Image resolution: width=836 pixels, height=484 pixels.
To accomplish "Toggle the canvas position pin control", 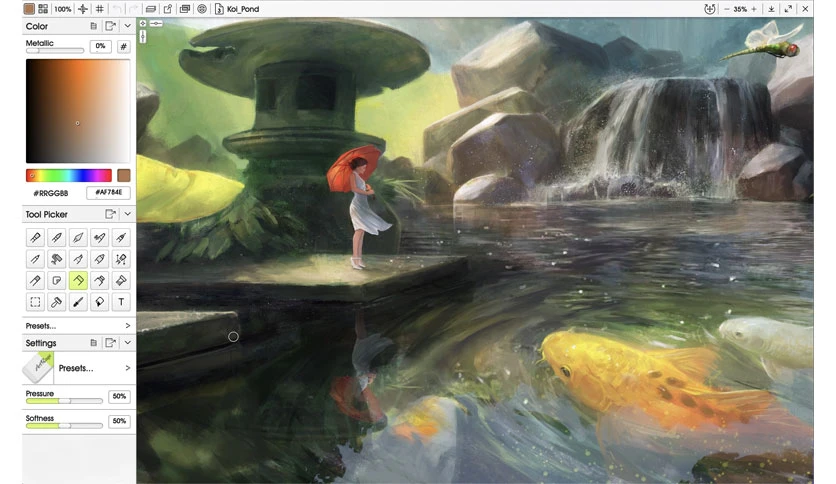I will [x=143, y=23].
